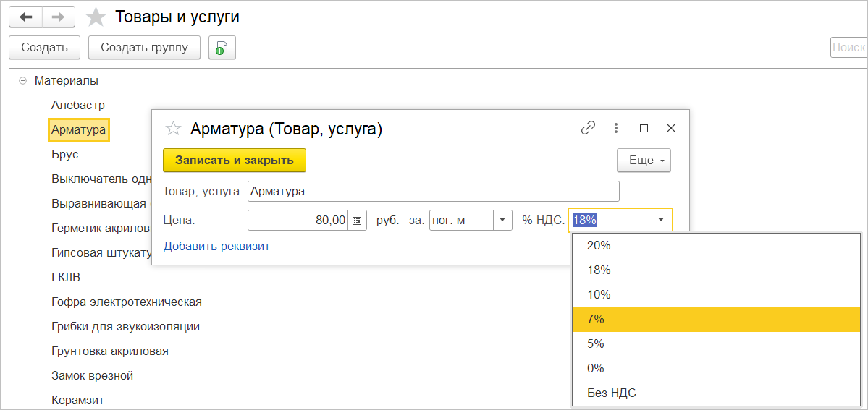Click the back navigation arrow

25,17
